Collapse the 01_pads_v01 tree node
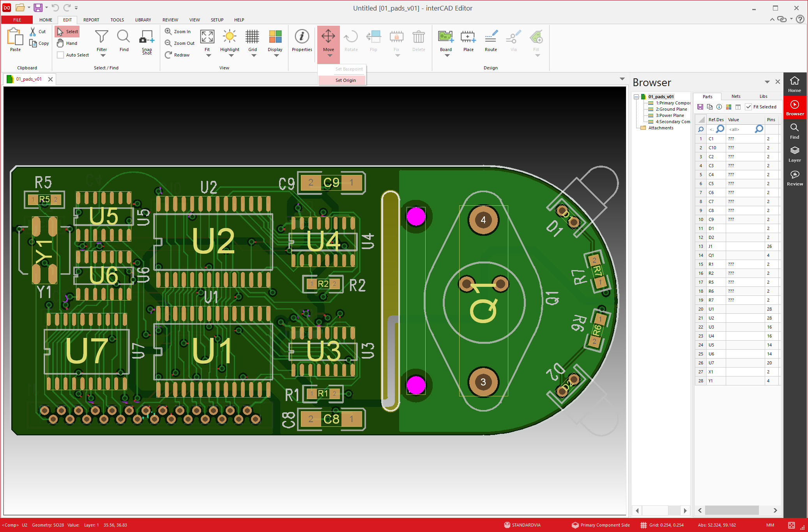 pyautogui.click(x=636, y=97)
